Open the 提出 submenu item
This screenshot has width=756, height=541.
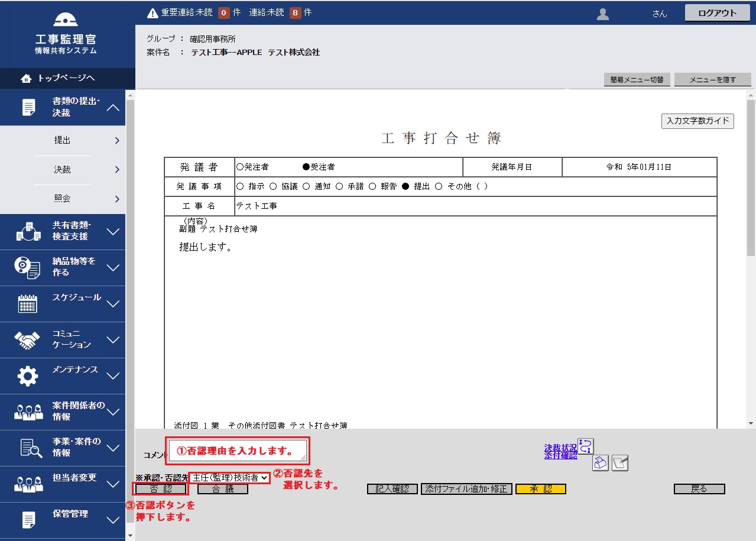[63, 141]
